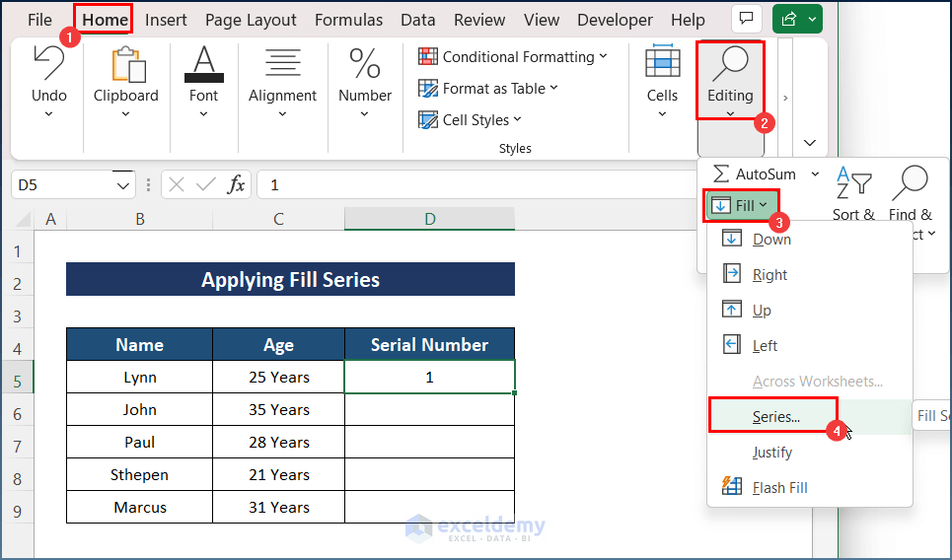Expand the Conditional Formatting dropdown arrow
This screenshot has height=560, width=952.
tap(603, 56)
